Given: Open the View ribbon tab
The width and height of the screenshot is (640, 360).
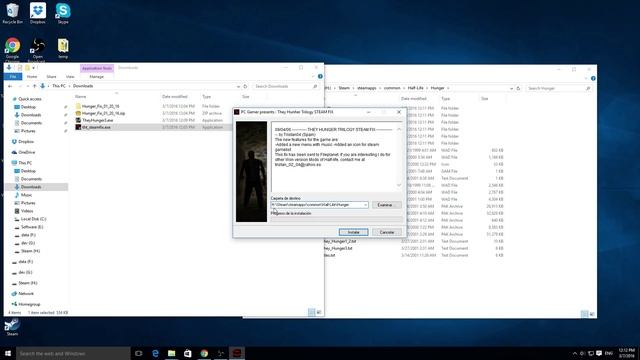Looking at the screenshot, I should (x=70, y=77).
